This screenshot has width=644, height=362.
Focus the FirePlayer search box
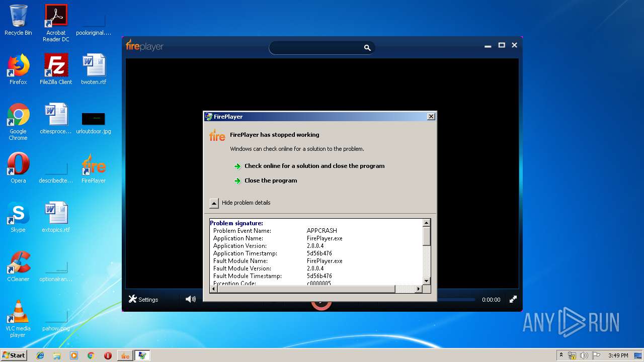[316, 48]
